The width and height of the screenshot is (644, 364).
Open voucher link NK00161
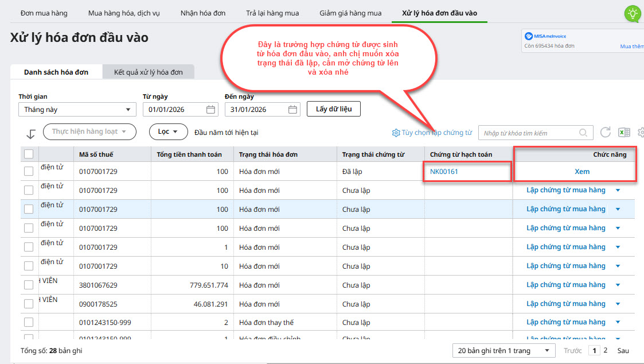coord(444,172)
